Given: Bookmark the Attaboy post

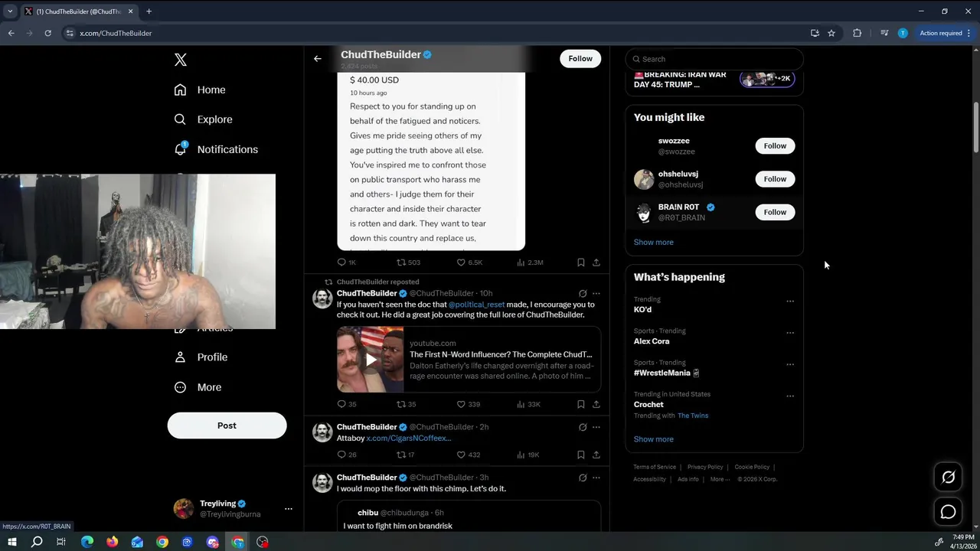Looking at the screenshot, I should (581, 455).
